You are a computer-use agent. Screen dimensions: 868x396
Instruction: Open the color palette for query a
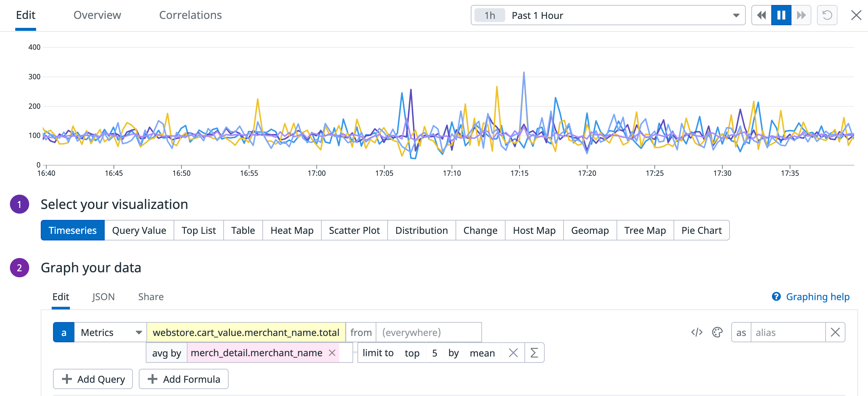click(717, 332)
